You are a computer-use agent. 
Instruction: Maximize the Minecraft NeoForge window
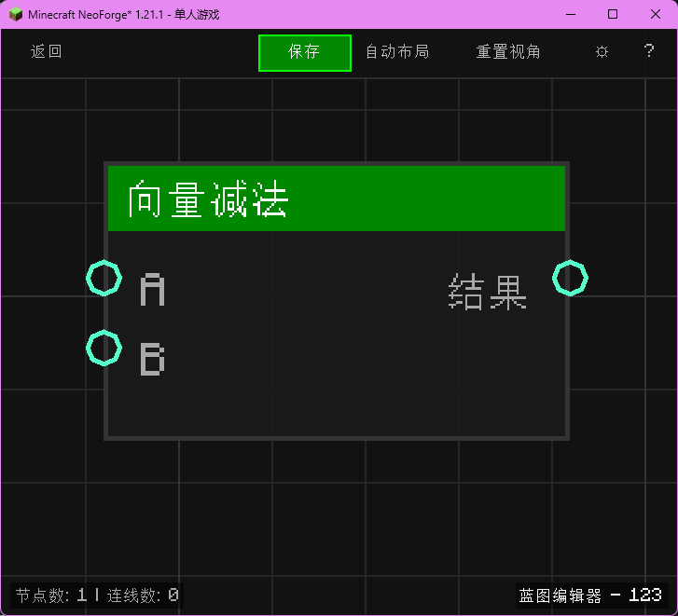[x=613, y=14]
